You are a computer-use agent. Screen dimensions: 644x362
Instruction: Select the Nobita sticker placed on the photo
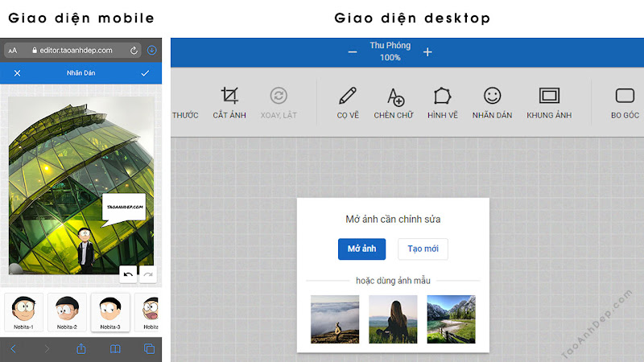(86, 249)
